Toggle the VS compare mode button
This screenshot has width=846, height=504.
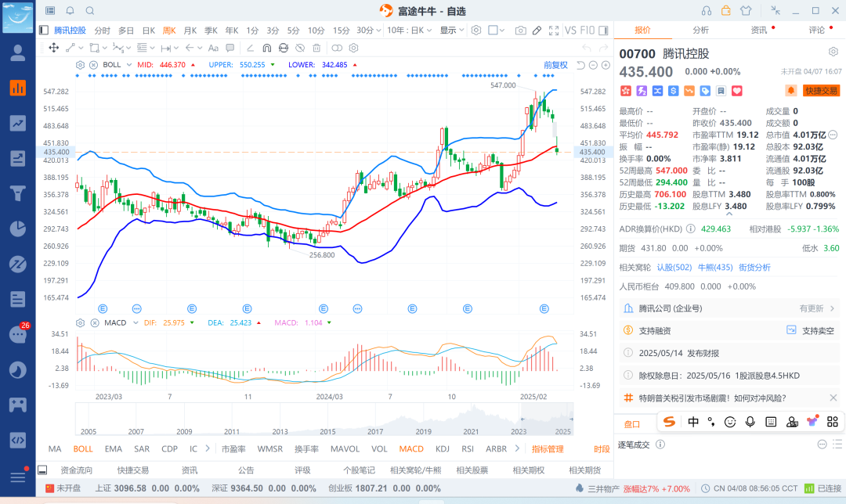click(570, 31)
